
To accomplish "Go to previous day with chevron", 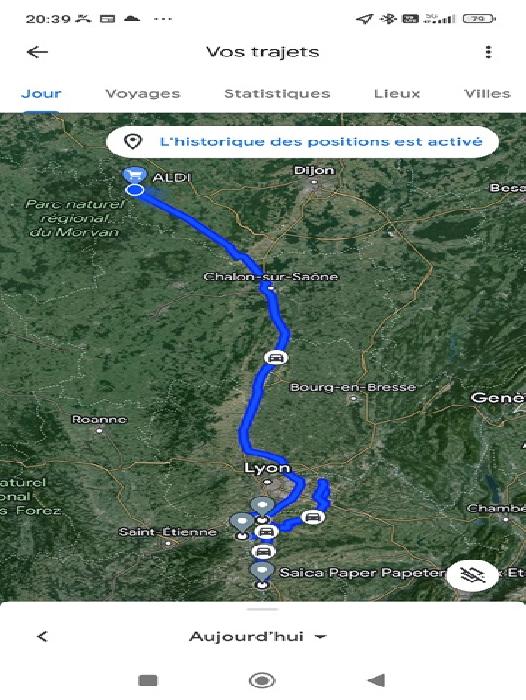I will 42,636.
